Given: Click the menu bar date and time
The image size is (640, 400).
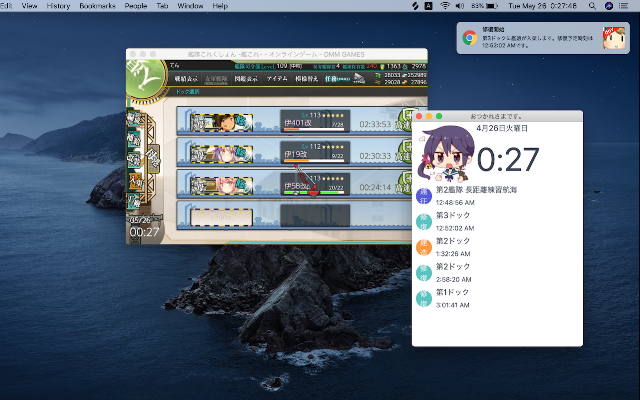Looking at the screenshot, I should 542,6.
